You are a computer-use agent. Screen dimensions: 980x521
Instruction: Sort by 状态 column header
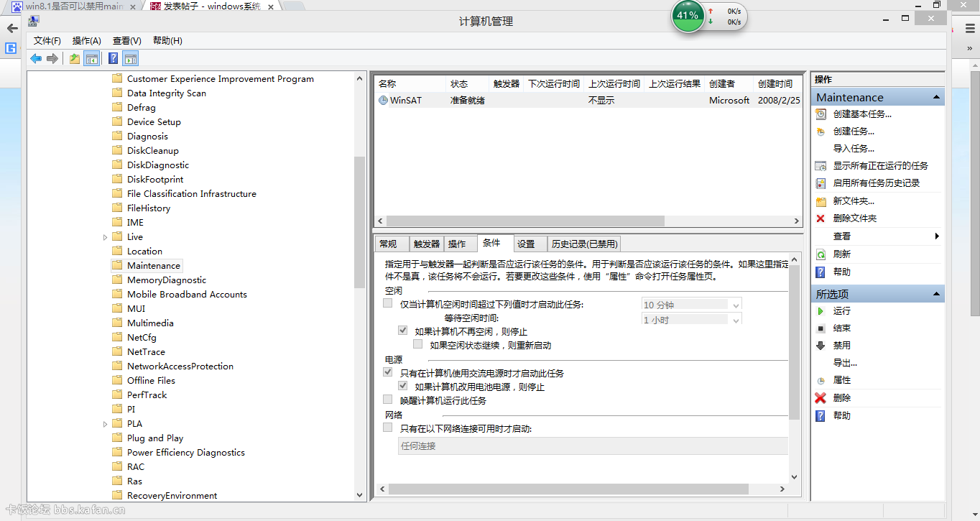click(x=468, y=83)
